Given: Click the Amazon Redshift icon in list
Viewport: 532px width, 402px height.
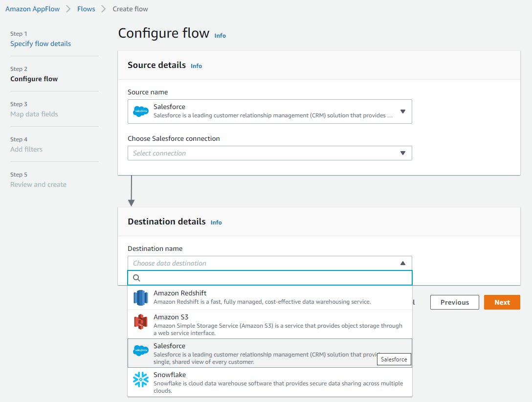Looking at the screenshot, I should coord(141,297).
